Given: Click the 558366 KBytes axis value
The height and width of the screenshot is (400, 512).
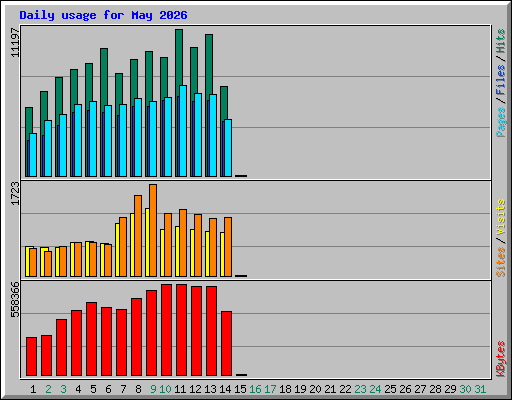Looking at the screenshot, I should (15, 300).
